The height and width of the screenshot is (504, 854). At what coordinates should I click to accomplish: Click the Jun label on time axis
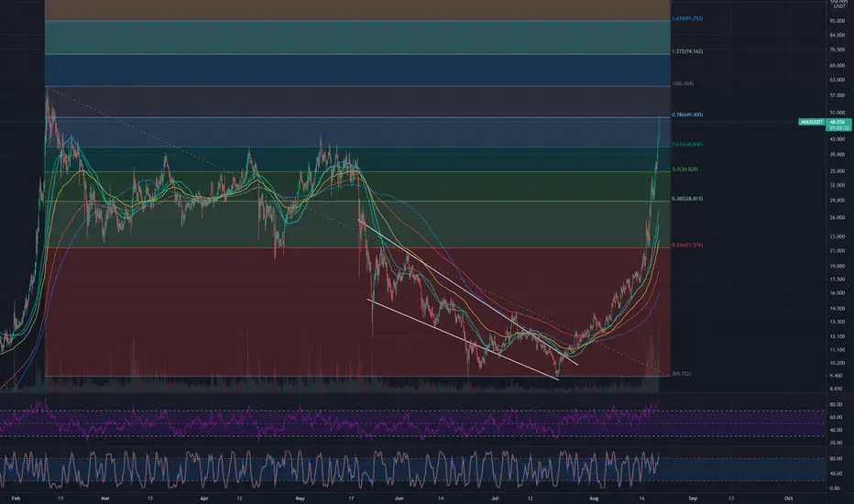(x=399, y=499)
